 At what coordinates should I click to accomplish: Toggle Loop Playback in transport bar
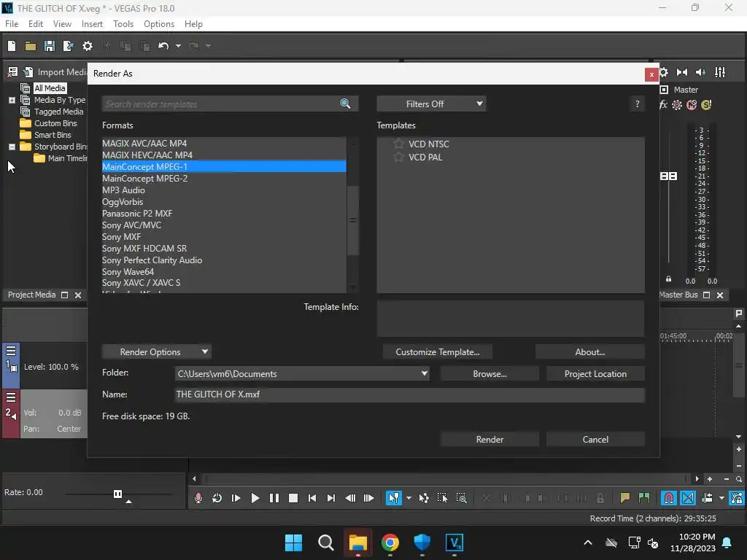pyautogui.click(x=217, y=498)
